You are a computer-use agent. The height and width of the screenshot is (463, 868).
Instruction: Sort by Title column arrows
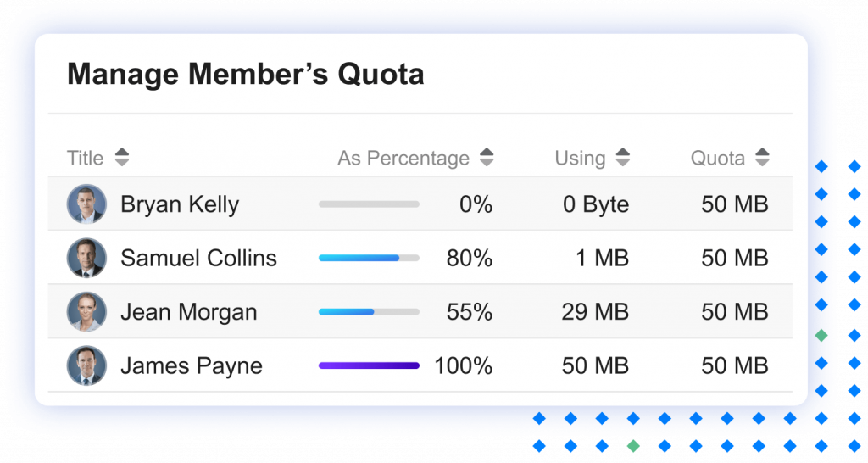(122, 157)
